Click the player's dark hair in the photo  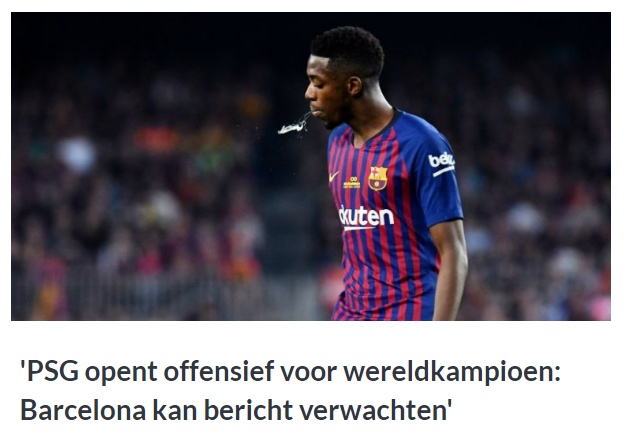click(348, 50)
